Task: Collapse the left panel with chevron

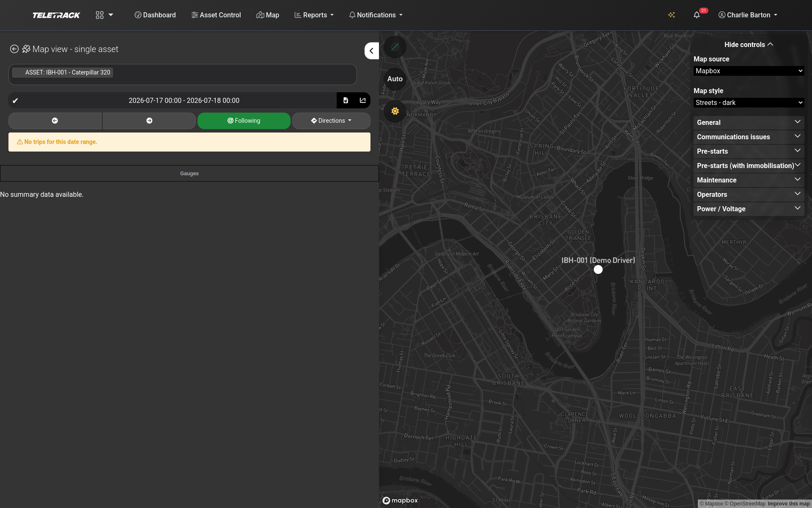Action: [x=372, y=51]
